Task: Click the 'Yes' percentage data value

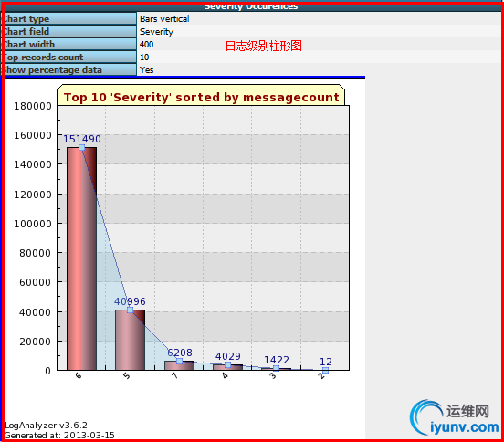Action: [x=147, y=70]
